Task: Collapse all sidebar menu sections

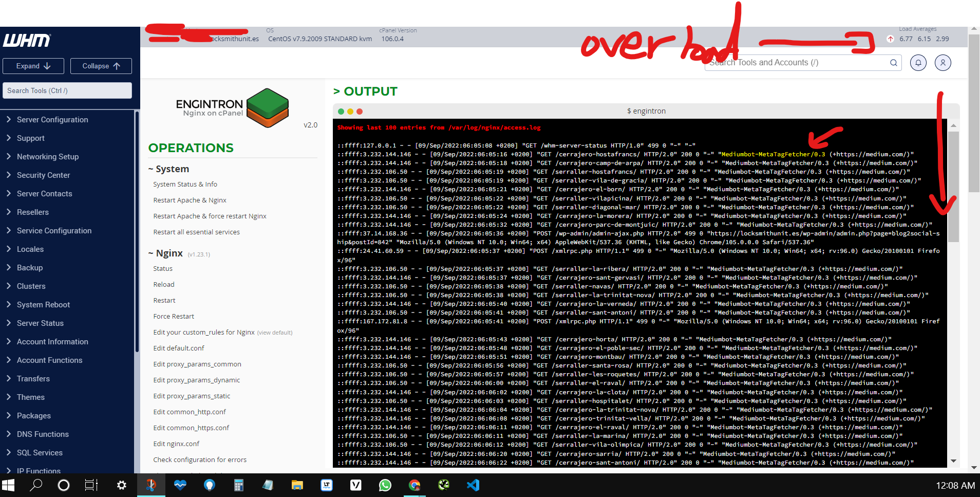Action: coord(101,66)
